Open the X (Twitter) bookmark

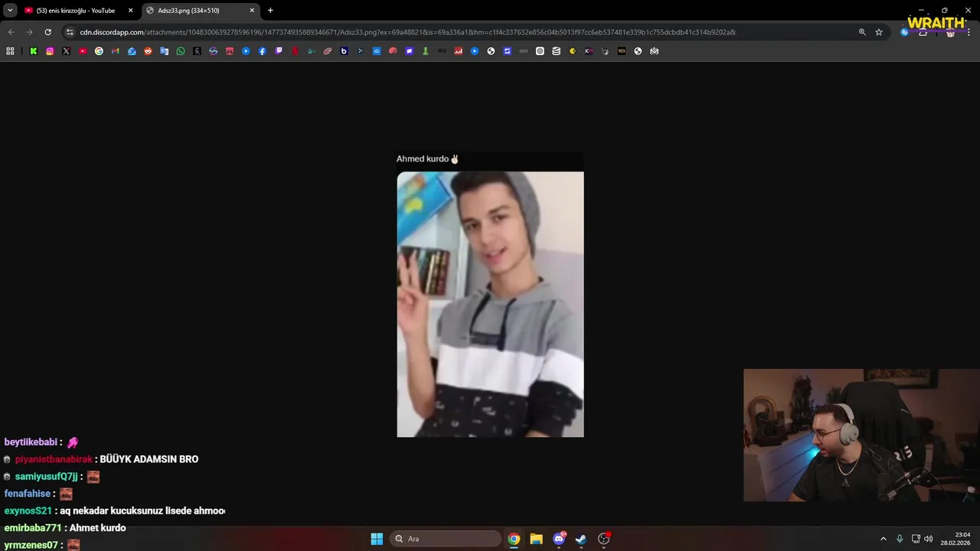(x=66, y=51)
